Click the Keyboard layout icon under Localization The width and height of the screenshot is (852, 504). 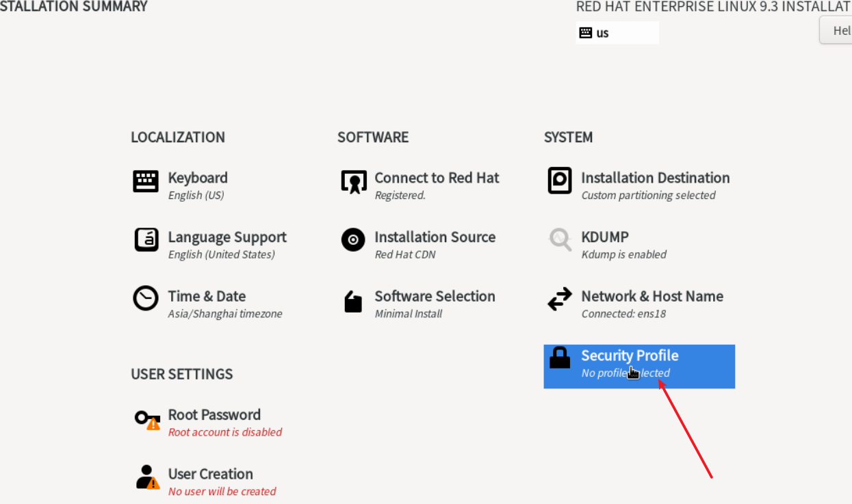[146, 181]
